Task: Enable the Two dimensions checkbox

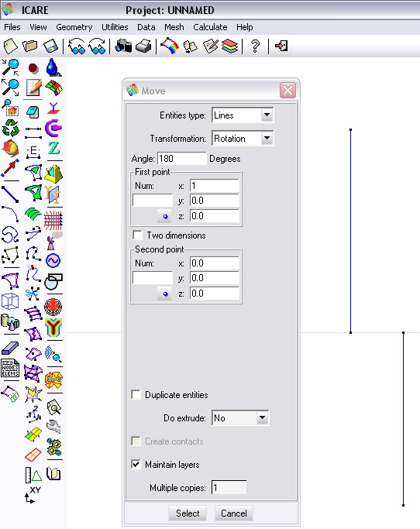Action: pyautogui.click(x=137, y=235)
